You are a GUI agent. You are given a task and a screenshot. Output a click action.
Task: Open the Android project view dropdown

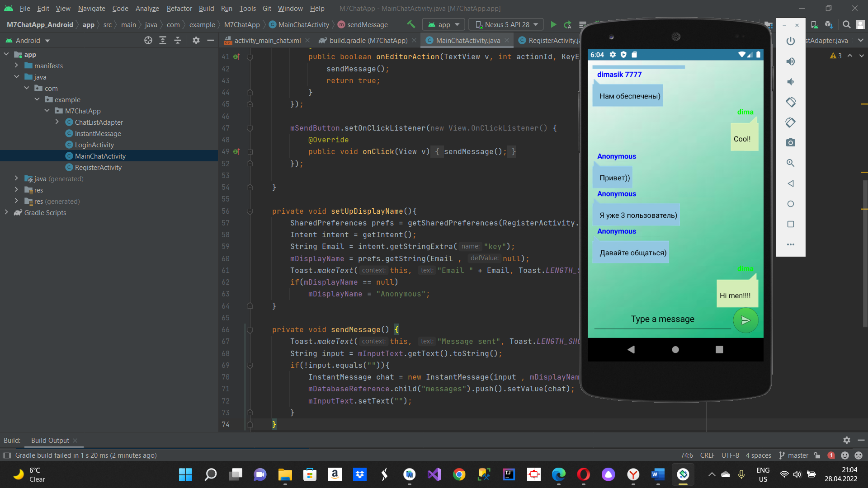point(28,41)
